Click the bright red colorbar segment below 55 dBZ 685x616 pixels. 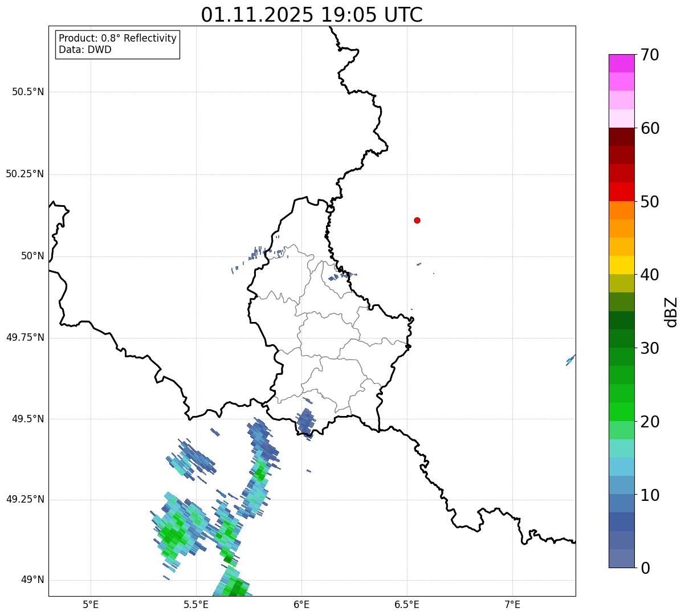coord(621,191)
